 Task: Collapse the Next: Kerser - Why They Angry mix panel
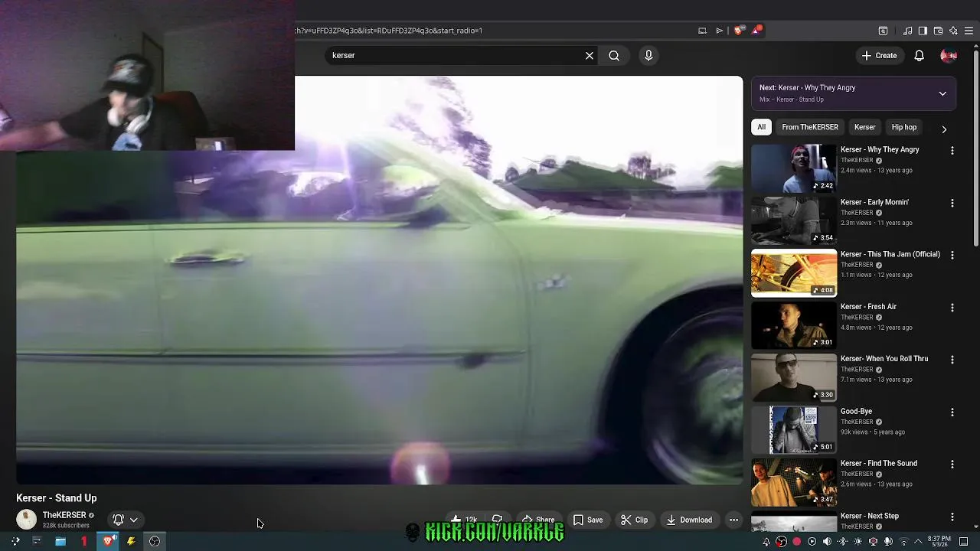coord(942,93)
